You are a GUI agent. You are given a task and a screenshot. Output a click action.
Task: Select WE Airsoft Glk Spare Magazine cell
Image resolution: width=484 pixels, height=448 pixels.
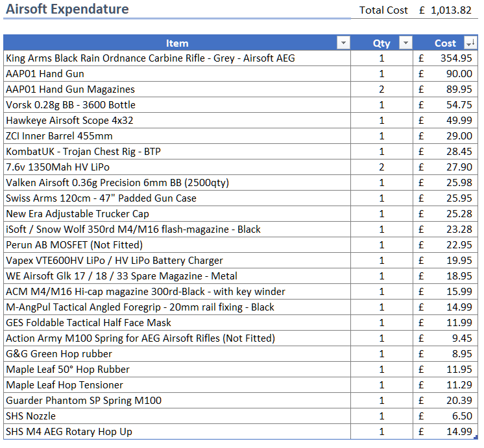(x=177, y=276)
